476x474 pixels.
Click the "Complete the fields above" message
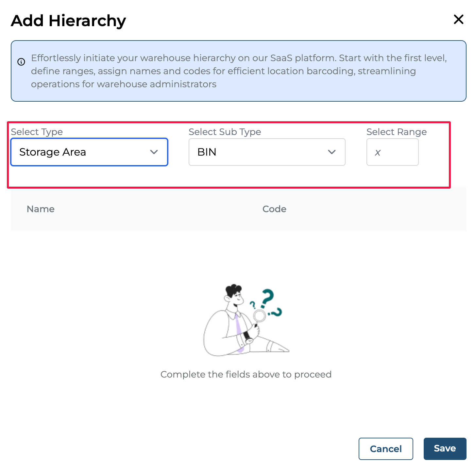[246, 374]
